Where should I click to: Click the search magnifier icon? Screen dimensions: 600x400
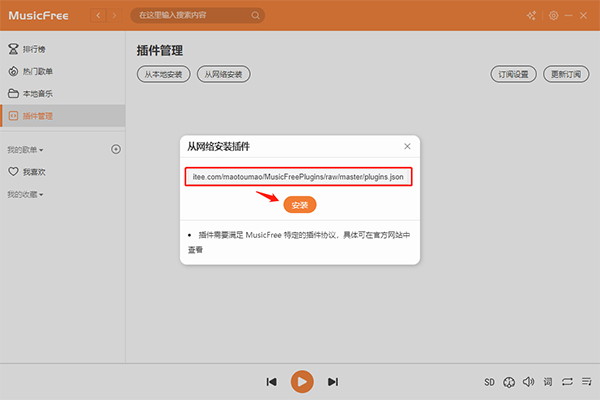[x=255, y=15]
